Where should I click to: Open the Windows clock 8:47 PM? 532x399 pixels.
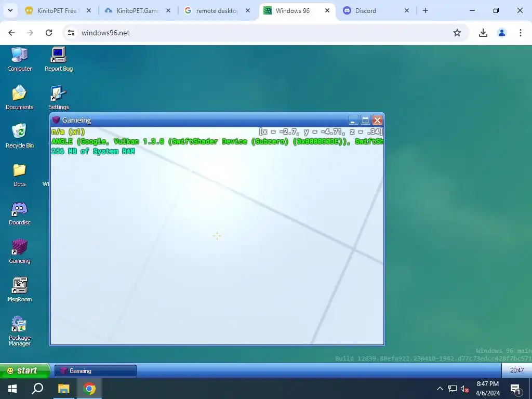tap(487, 389)
